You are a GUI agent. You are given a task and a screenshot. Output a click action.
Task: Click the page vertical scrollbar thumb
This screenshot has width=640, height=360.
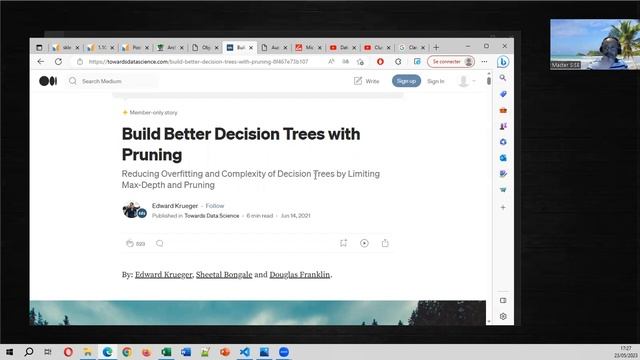pyautogui.click(x=489, y=80)
